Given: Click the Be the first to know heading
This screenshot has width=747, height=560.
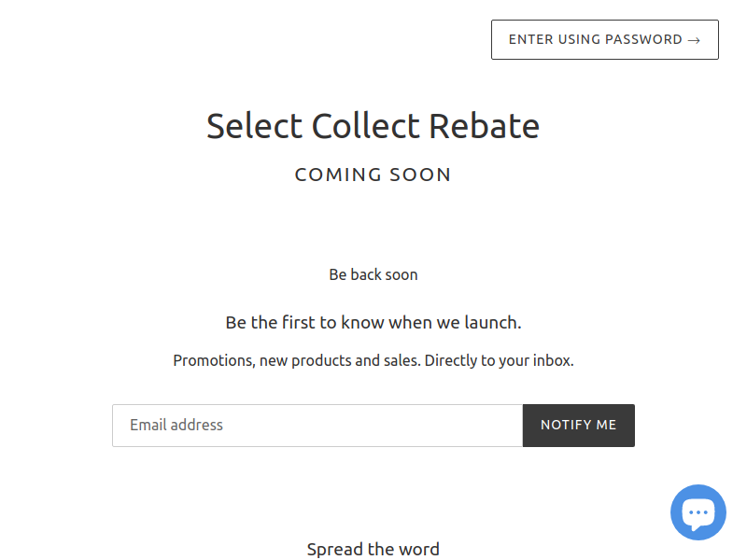Looking at the screenshot, I should pos(373,323).
